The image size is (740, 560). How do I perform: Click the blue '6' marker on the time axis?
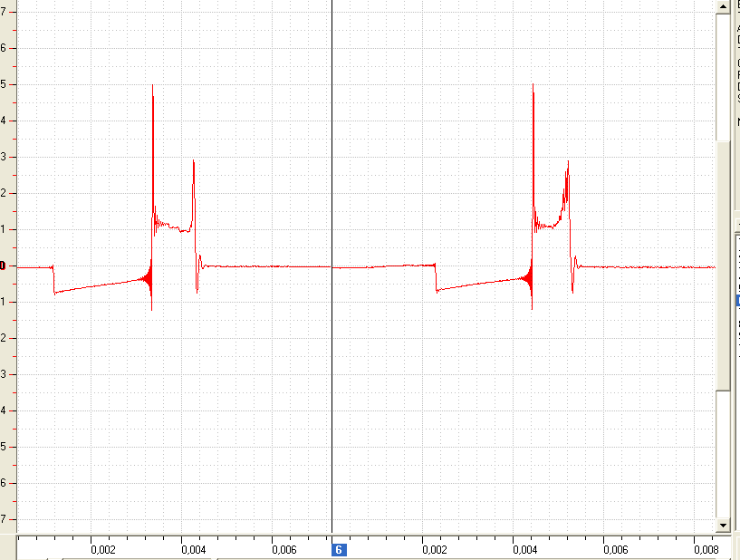click(339, 550)
